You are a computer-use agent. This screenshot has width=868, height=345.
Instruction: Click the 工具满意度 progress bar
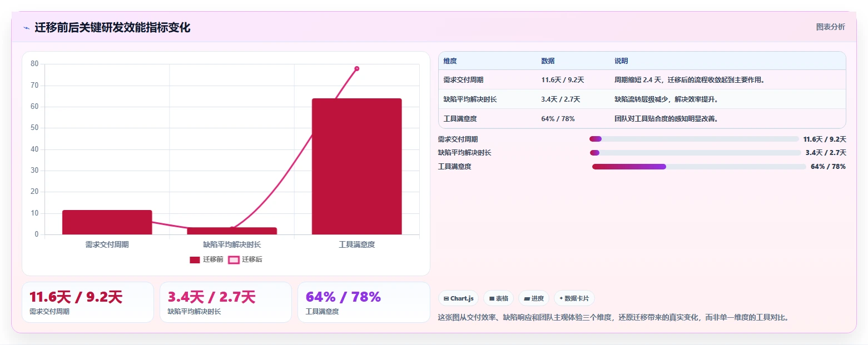click(699, 167)
